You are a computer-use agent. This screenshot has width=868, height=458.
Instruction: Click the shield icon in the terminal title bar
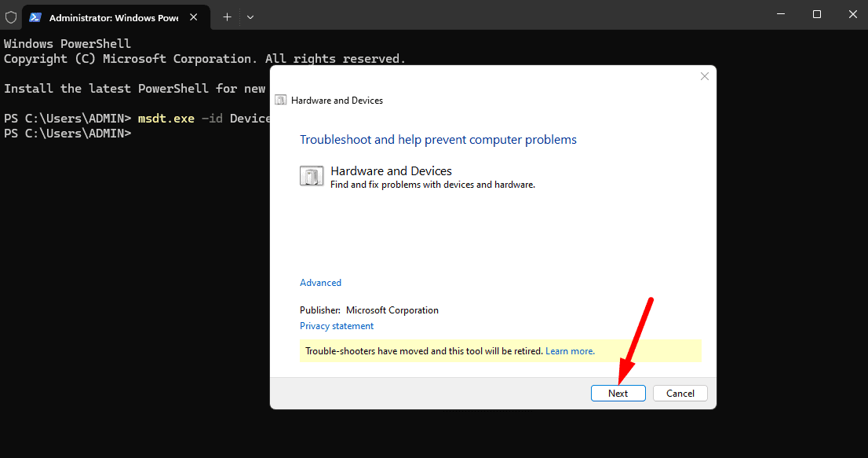(x=11, y=17)
